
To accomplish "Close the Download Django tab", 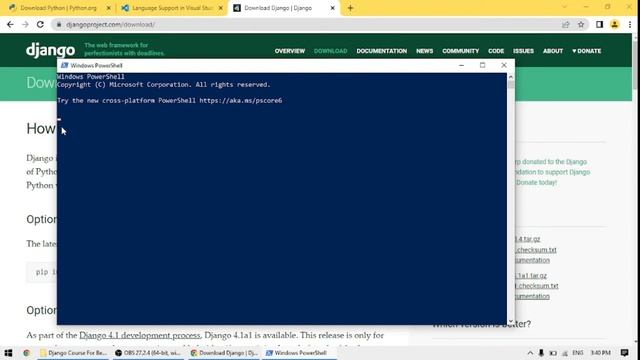I will coord(332,8).
